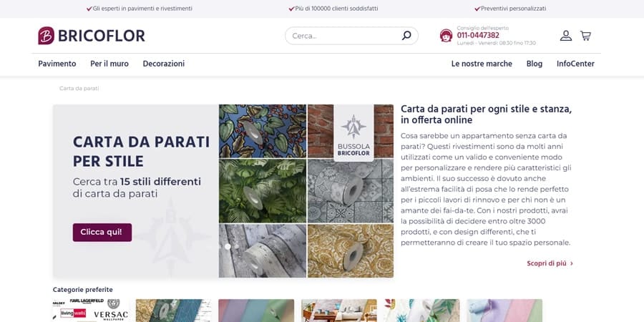Click the Carta da parati per stile heading
Viewport: 644px width, 322px height.
[x=141, y=151]
